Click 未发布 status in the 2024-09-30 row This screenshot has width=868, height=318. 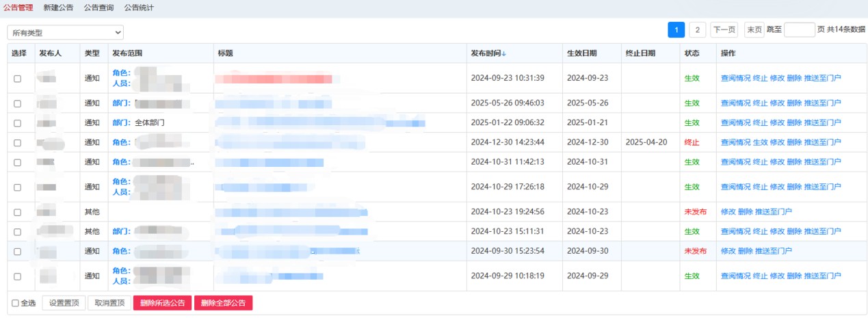point(696,251)
